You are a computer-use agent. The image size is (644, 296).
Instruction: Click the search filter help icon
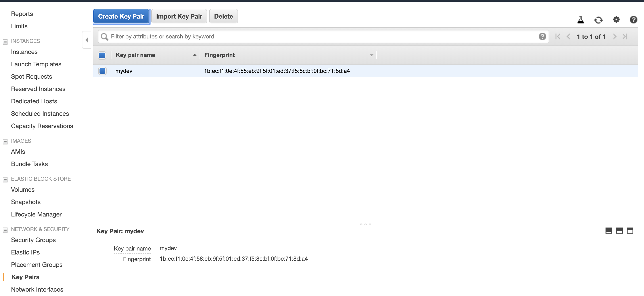pyautogui.click(x=542, y=36)
